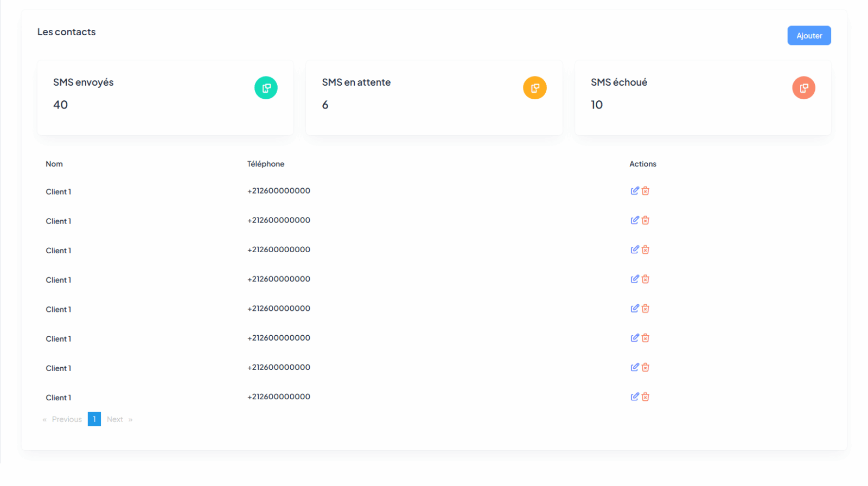Delete the last contact in the list
Viewport: 868px width, 486px height.
646,397
